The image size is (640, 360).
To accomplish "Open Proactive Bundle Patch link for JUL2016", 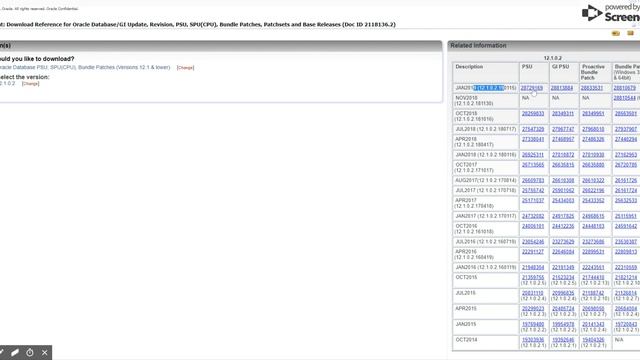I will pyautogui.click(x=593, y=242).
